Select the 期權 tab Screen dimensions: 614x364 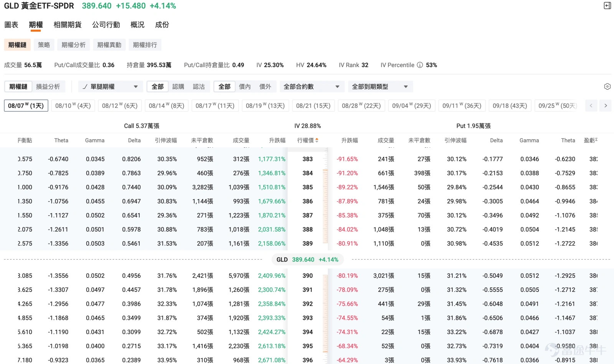pyautogui.click(x=36, y=25)
